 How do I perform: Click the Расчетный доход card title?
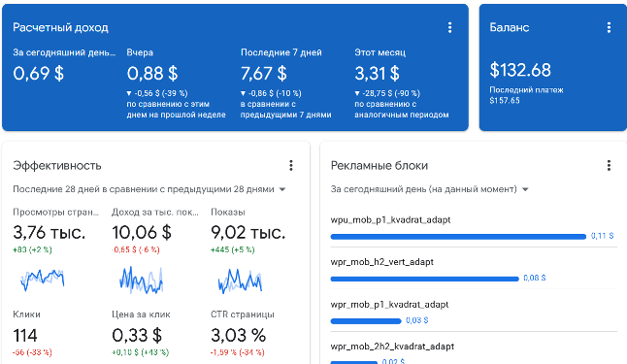coord(60,27)
